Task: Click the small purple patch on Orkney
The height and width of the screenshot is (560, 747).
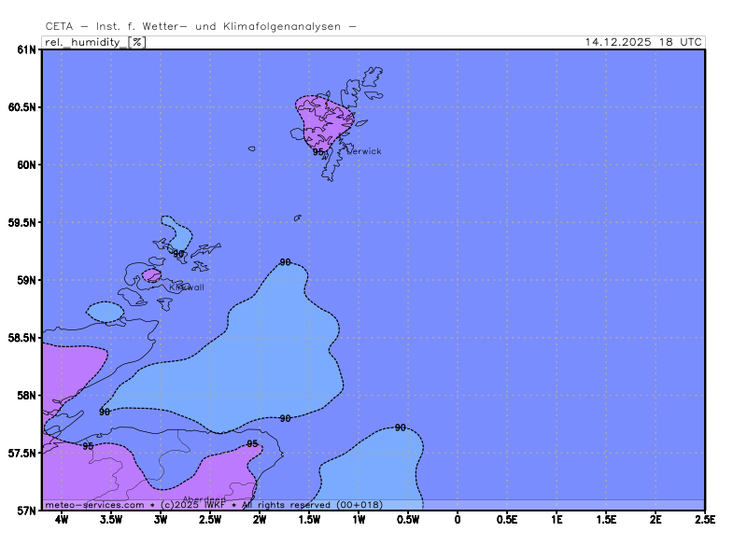Action: (151, 275)
